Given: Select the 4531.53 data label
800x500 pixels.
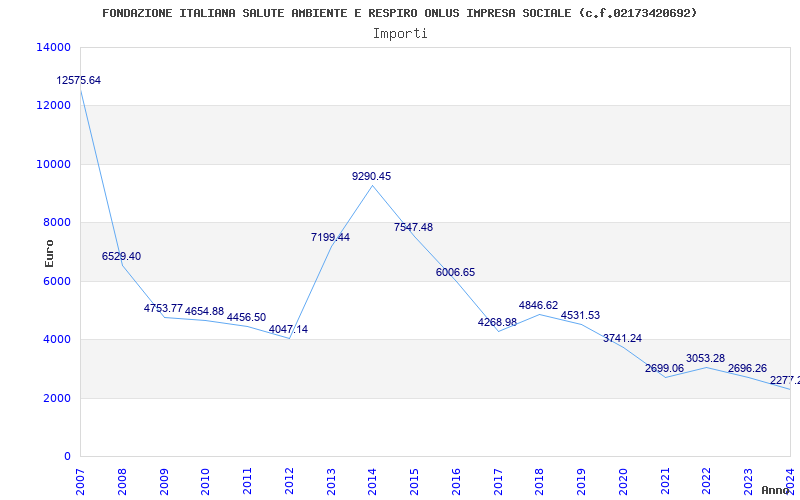Looking at the screenshot, I should [x=580, y=315].
